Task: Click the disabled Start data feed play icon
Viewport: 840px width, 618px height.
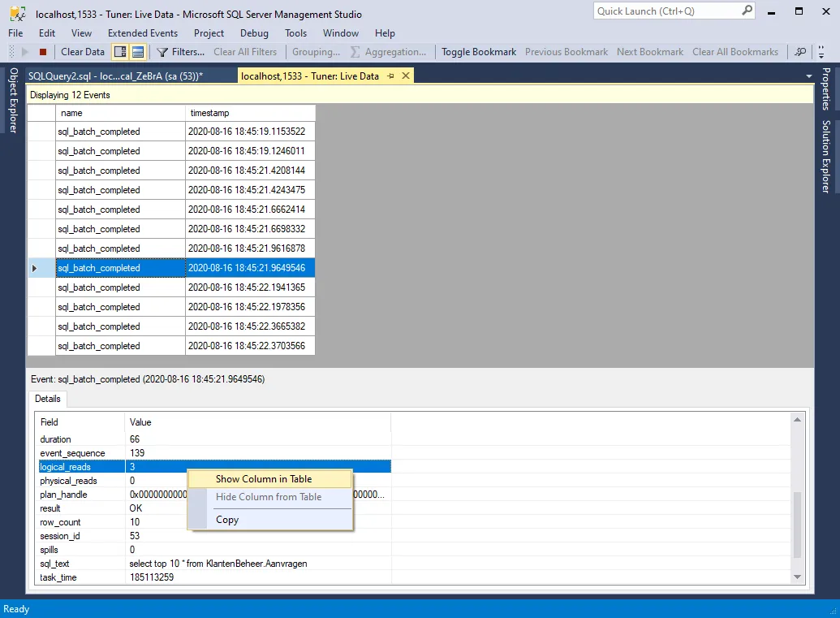Action: pos(24,52)
